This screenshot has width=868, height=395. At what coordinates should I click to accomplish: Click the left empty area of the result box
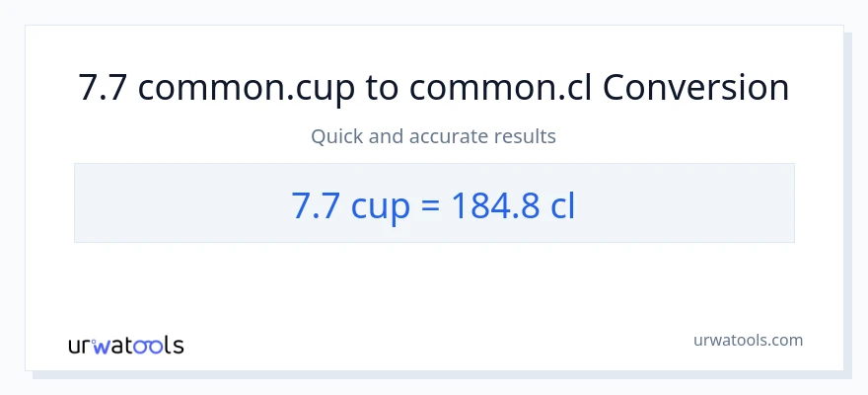pyautogui.click(x=168, y=203)
